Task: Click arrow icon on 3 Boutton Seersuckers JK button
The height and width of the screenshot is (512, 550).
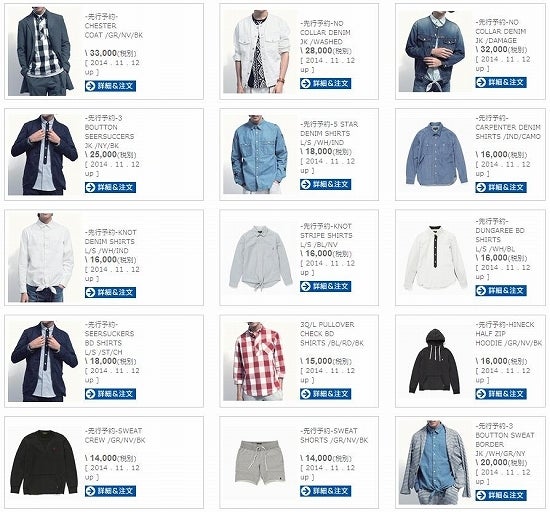Action: coord(90,187)
